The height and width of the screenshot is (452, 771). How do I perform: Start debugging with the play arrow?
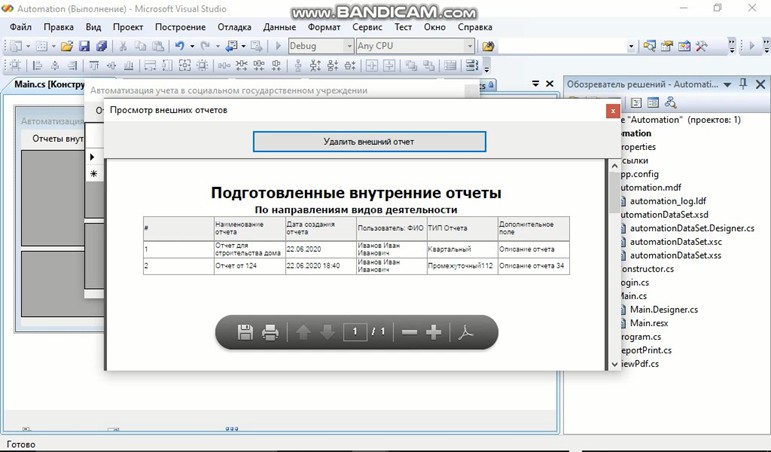(x=278, y=46)
